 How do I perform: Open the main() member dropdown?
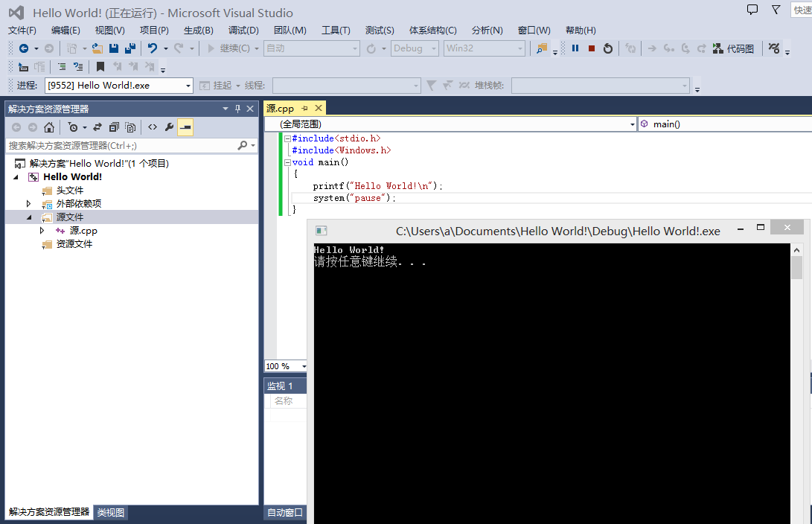point(725,124)
